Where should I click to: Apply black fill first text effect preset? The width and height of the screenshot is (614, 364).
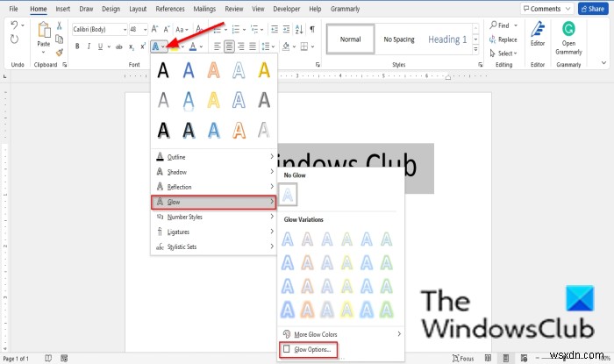[x=163, y=70]
